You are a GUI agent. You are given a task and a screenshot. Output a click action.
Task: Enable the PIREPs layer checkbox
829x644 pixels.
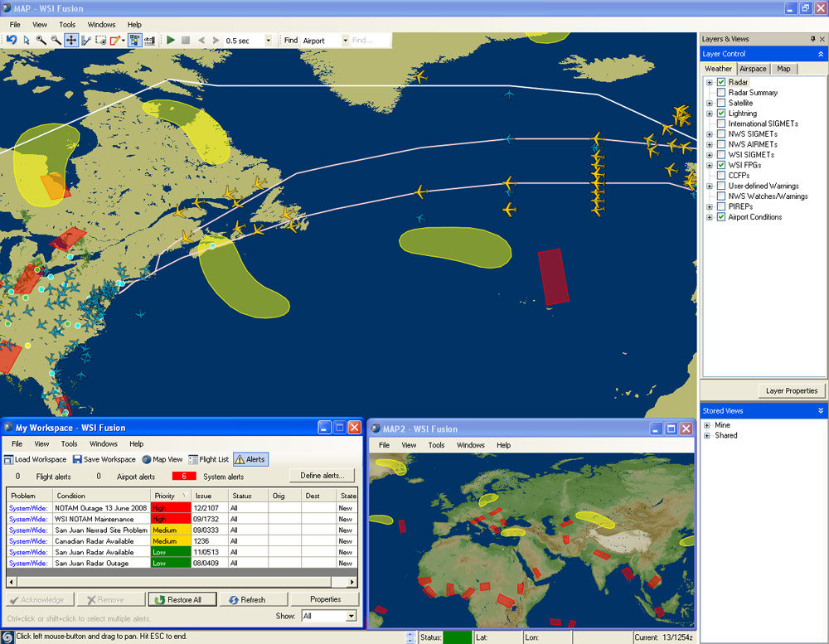(721, 206)
